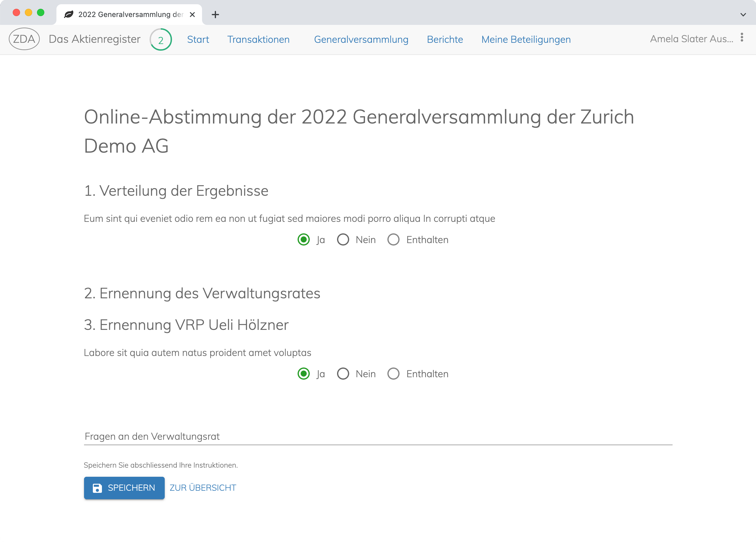This screenshot has width=756, height=542.
Task: Open the three-dot user menu
Action: pyautogui.click(x=742, y=37)
